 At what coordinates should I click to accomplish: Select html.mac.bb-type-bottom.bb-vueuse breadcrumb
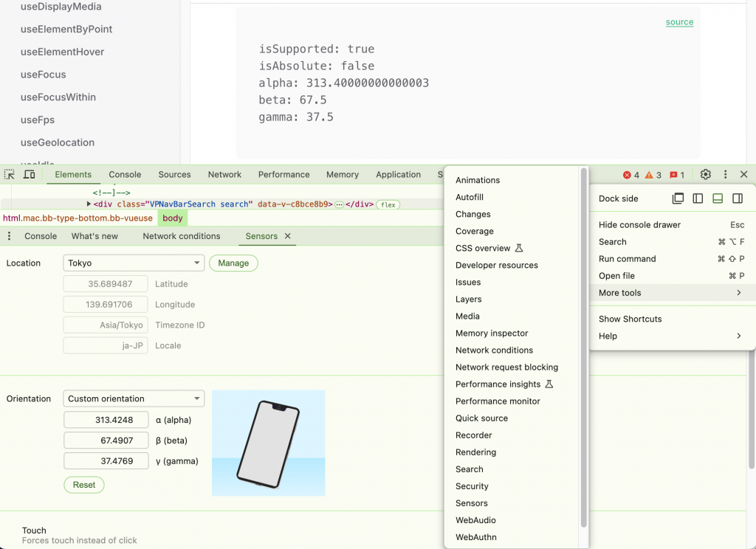pos(78,218)
